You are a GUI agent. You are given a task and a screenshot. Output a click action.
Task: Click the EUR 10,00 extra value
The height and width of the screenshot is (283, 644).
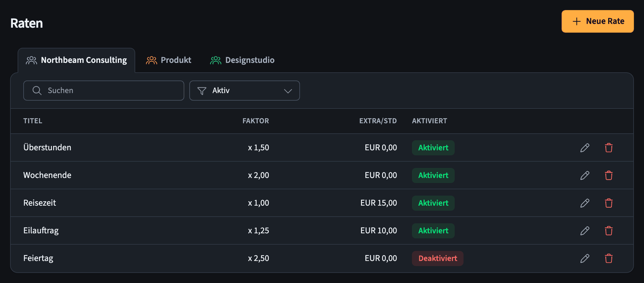click(379, 231)
